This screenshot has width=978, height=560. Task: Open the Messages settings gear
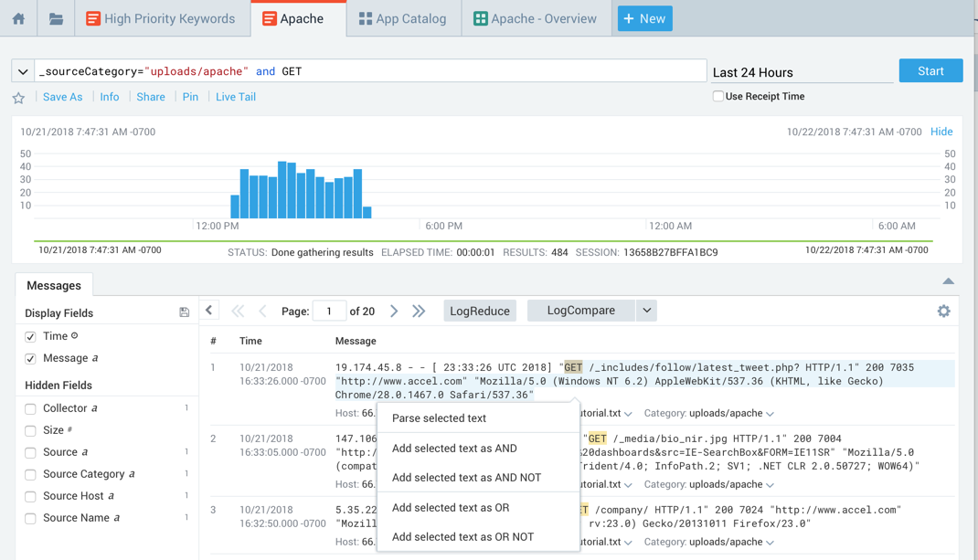pos(943,312)
